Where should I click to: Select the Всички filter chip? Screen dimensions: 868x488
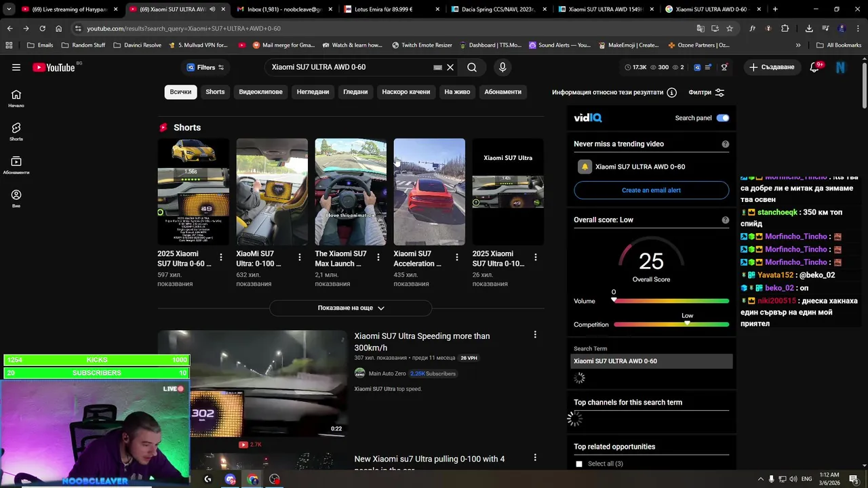[x=180, y=91]
